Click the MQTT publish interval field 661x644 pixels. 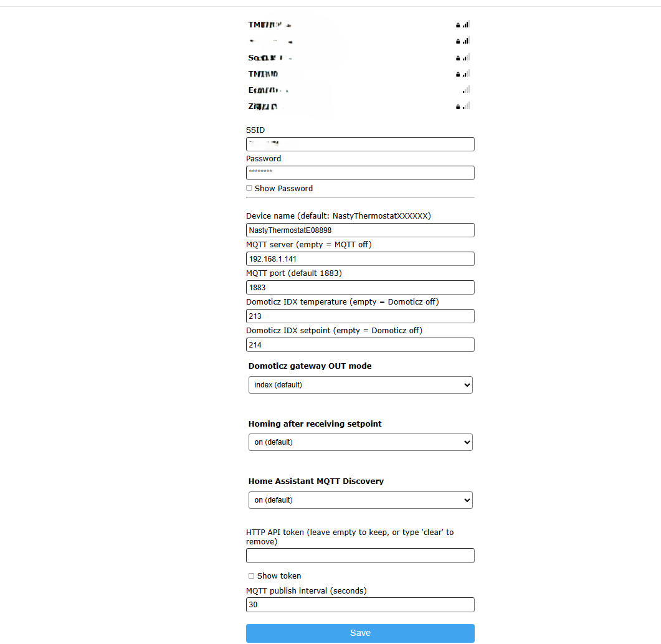point(360,604)
